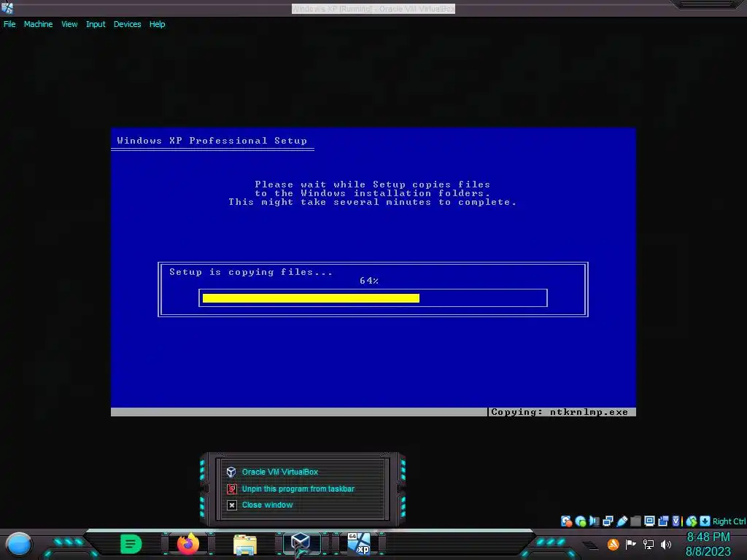
Task: Click the VirtualBox window icon in the title bar
Action: pyautogui.click(x=7, y=7)
